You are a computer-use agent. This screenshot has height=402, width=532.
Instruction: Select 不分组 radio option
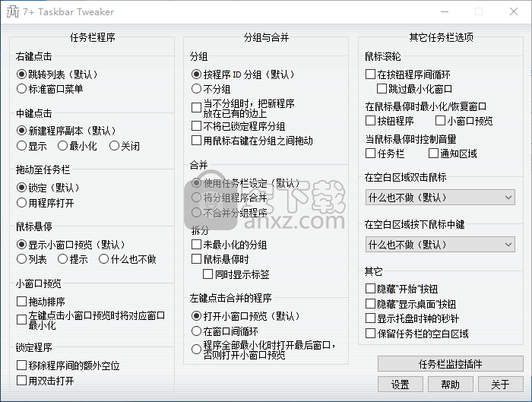click(211, 89)
